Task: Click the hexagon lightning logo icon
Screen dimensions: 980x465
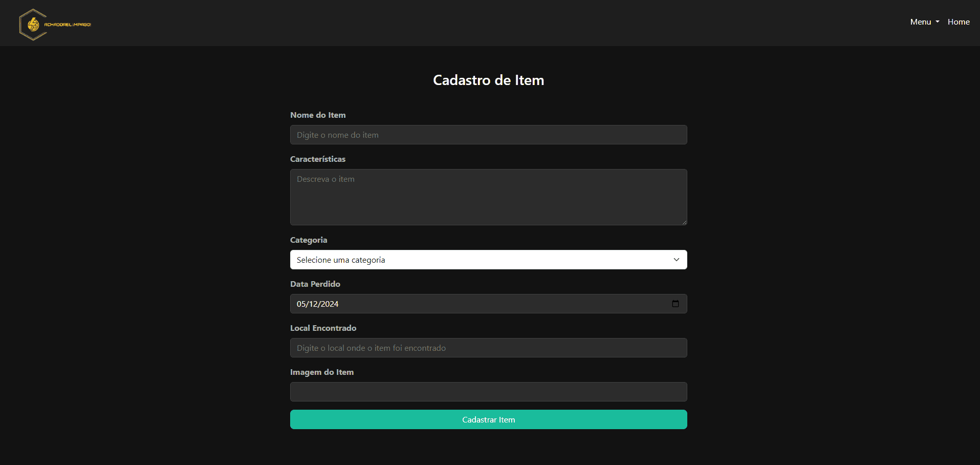Action: (x=33, y=25)
